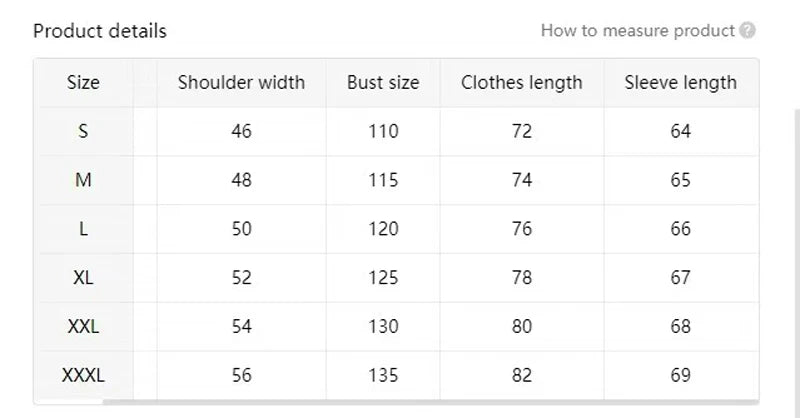800x418 pixels.
Task: Click clothes length value 76
Action: coord(521,229)
